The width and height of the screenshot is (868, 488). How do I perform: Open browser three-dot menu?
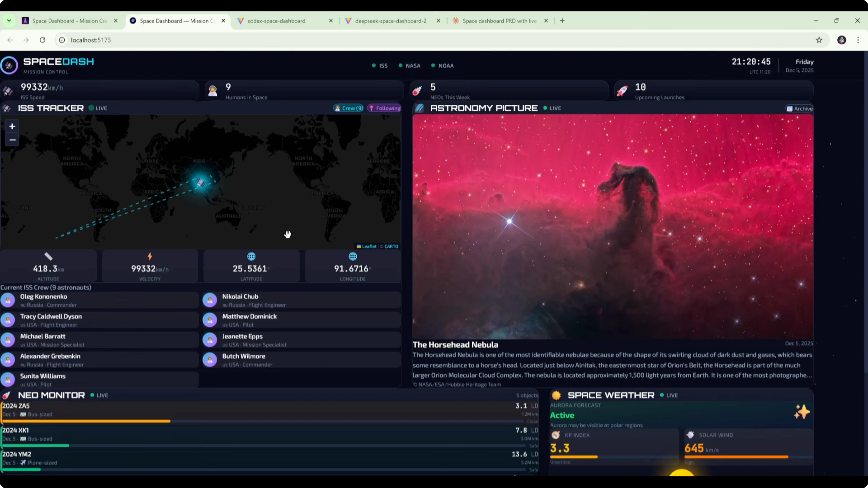(858, 40)
